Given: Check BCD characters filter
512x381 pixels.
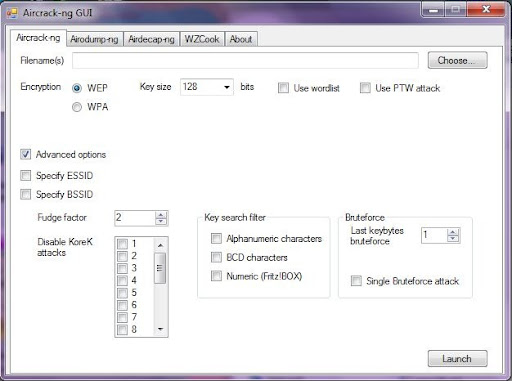Looking at the screenshot, I should click(x=216, y=257).
